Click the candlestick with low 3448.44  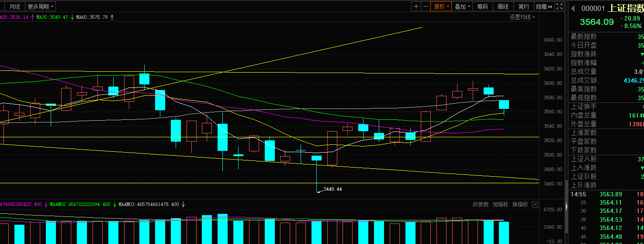coord(316,158)
